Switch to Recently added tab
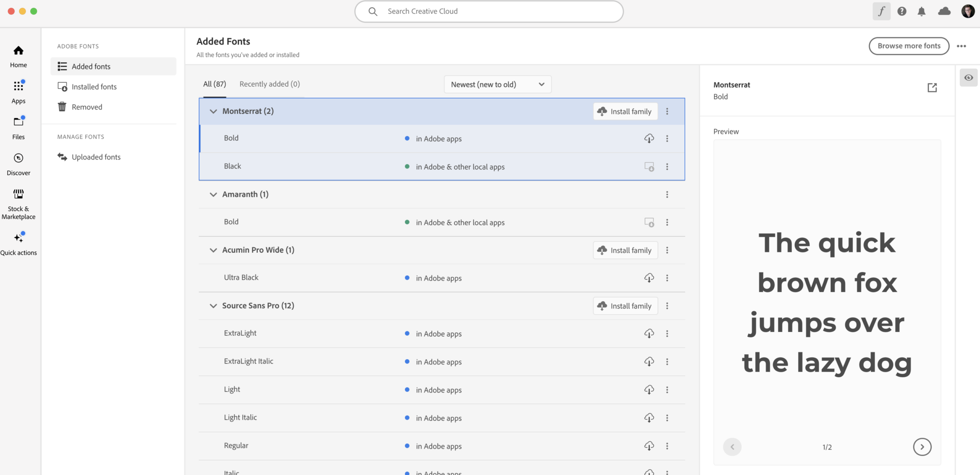The image size is (980, 475). (x=269, y=84)
